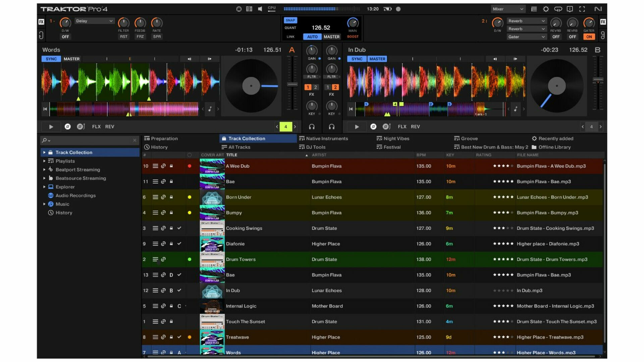The image size is (644, 362).
Task: Open the first Reverb effect dropdown in FX unit 2
Action: tap(527, 21)
